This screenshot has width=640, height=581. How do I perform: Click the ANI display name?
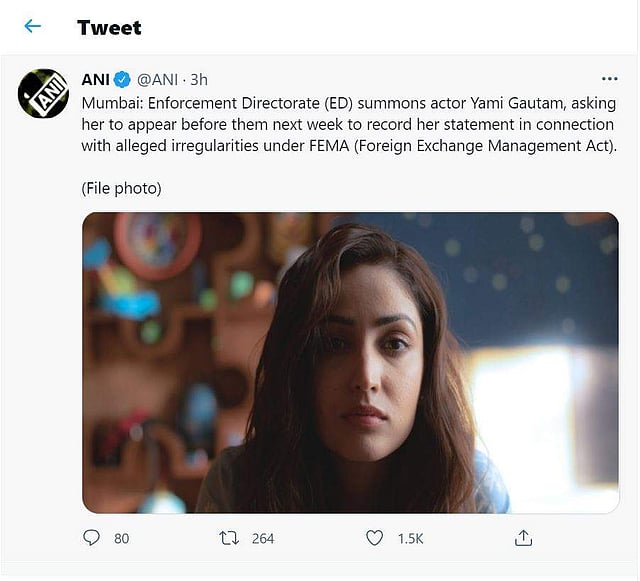[95, 79]
